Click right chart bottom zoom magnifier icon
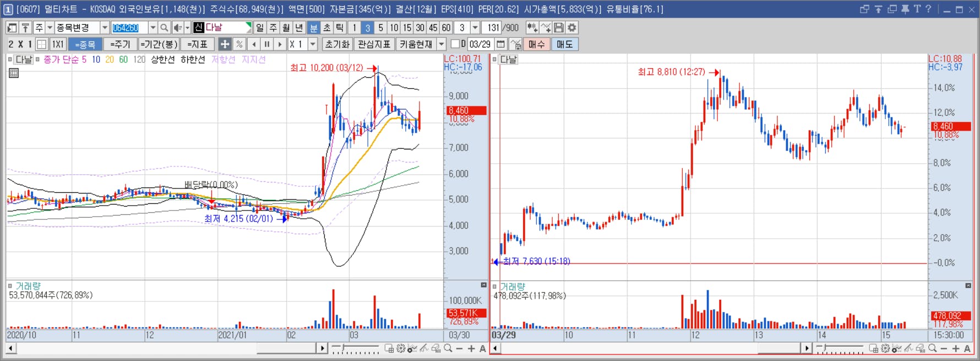980x361 pixels. 932,348
